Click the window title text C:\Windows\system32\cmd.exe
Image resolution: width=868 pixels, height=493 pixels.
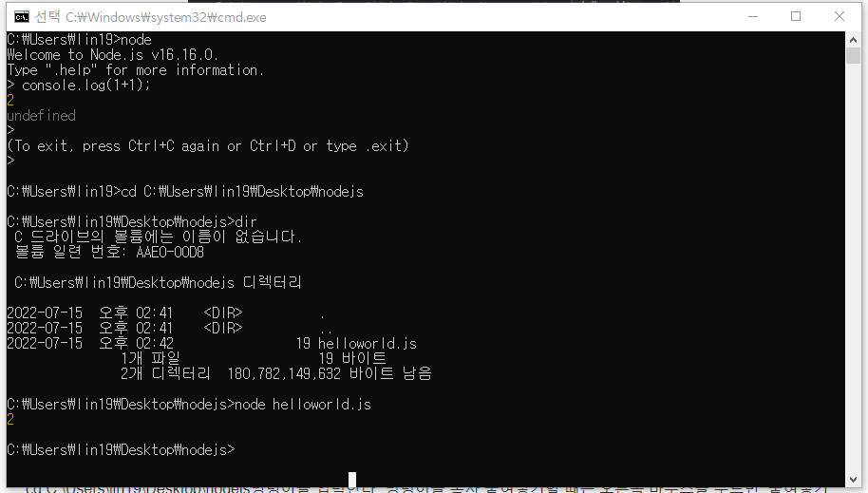[x=165, y=17]
